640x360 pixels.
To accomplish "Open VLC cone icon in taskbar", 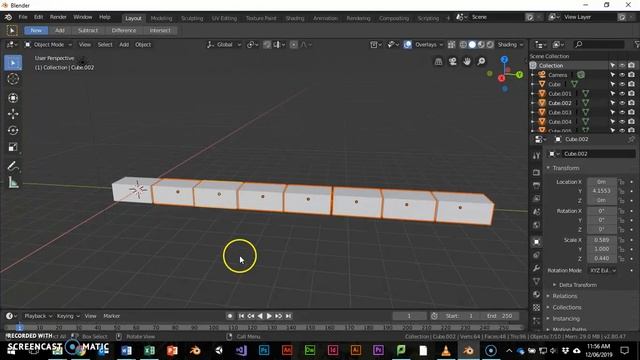I will pyautogui.click(x=446, y=350).
